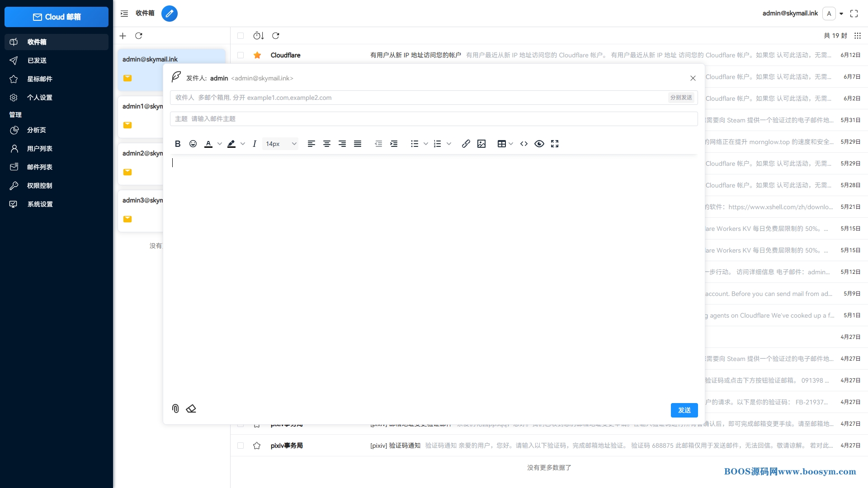
Task: Open 已发送 sent folder in sidebar
Action: [37, 61]
